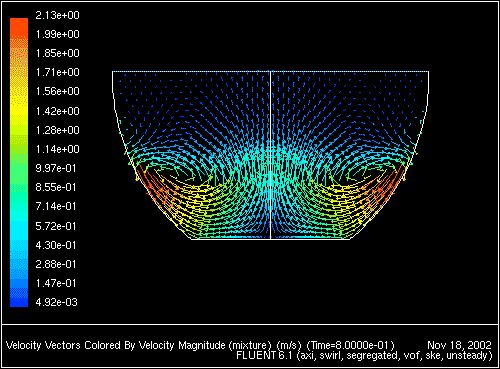Click the FLUENT 6.1 solver description line

(364, 356)
